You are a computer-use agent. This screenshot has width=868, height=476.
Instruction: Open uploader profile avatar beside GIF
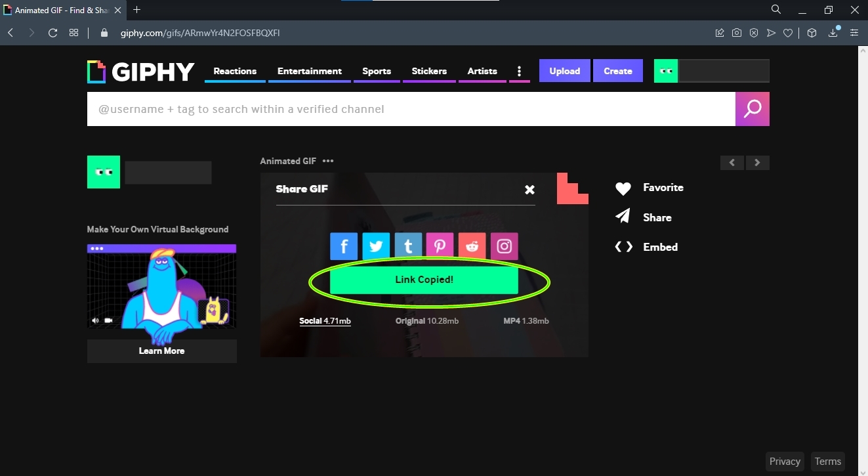click(x=104, y=172)
